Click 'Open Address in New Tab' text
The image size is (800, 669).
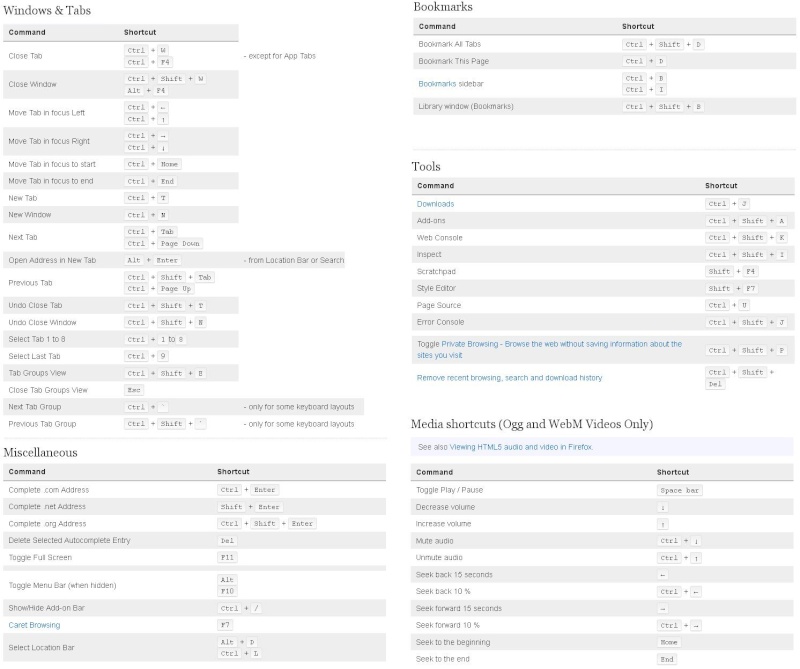(52, 260)
